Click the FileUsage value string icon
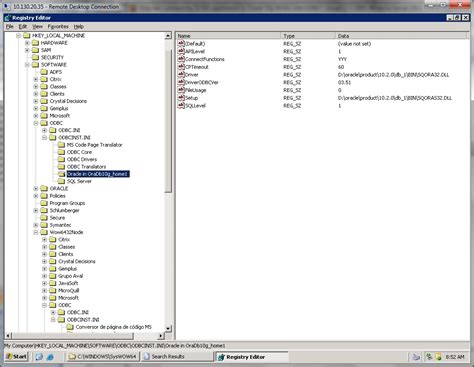 click(x=181, y=90)
